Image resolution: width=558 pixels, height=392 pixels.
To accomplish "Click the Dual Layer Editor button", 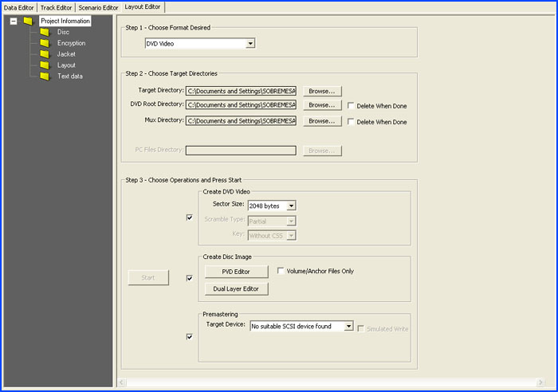I will pyautogui.click(x=235, y=289).
